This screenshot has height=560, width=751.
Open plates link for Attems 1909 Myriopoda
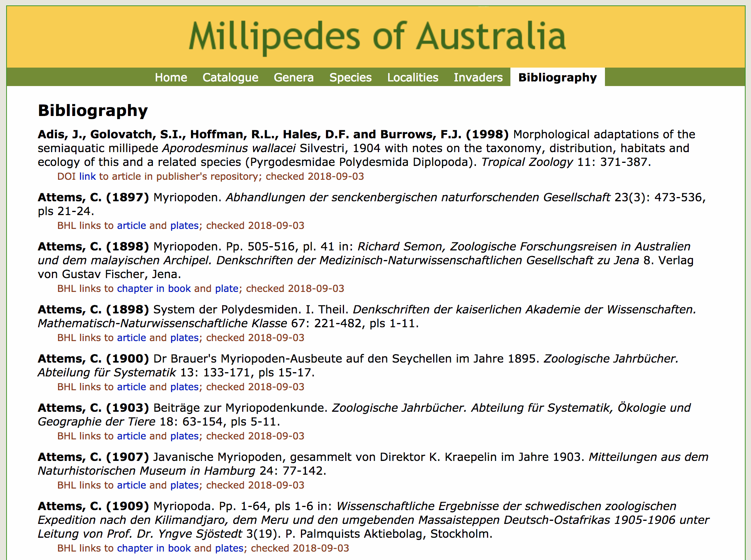[x=229, y=548]
